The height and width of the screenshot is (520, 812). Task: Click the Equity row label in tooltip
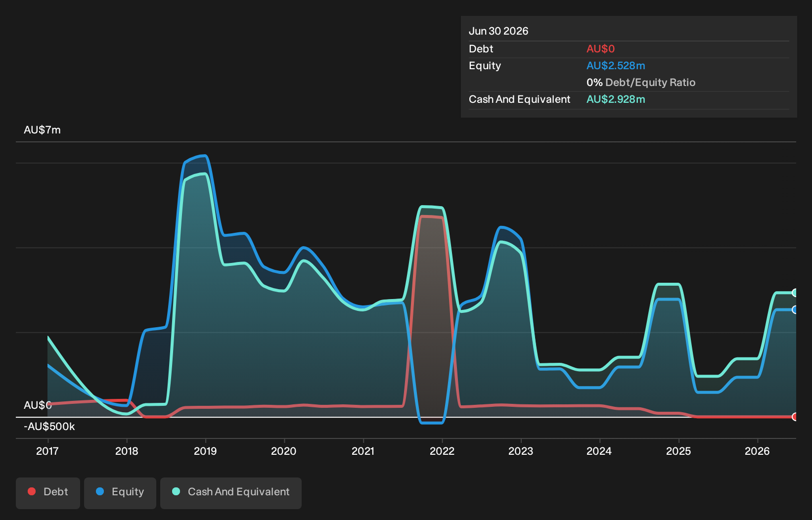[485, 66]
